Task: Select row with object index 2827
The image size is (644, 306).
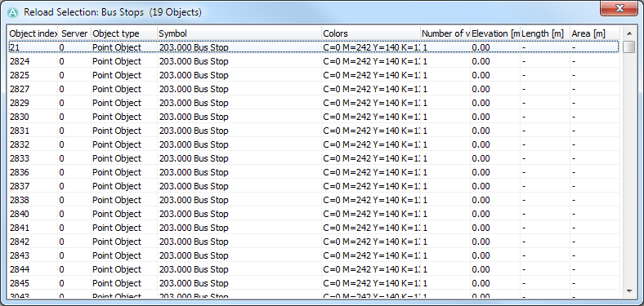Action: (313, 89)
